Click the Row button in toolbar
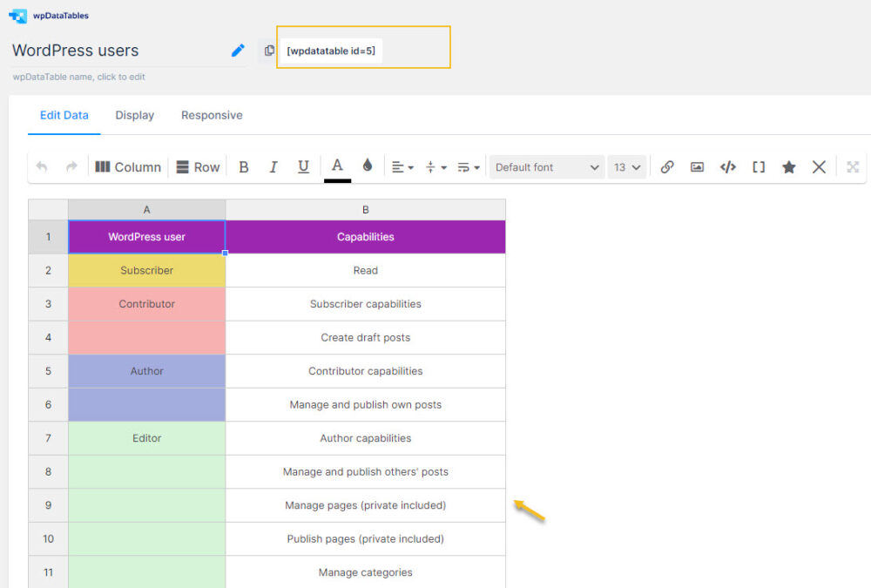871x588 pixels. coord(199,167)
